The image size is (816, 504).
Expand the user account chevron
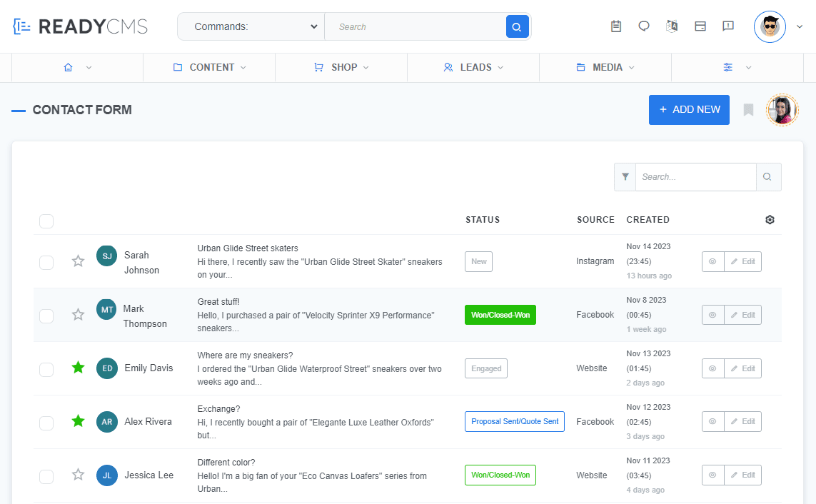coord(800,26)
